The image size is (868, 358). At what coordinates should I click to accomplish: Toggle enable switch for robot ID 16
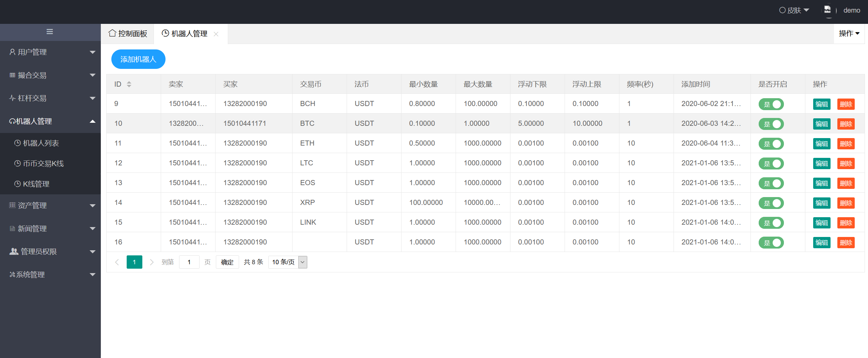[771, 242]
